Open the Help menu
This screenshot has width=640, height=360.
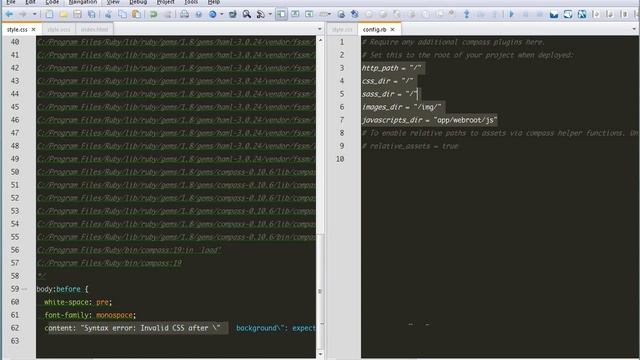click(x=214, y=2)
